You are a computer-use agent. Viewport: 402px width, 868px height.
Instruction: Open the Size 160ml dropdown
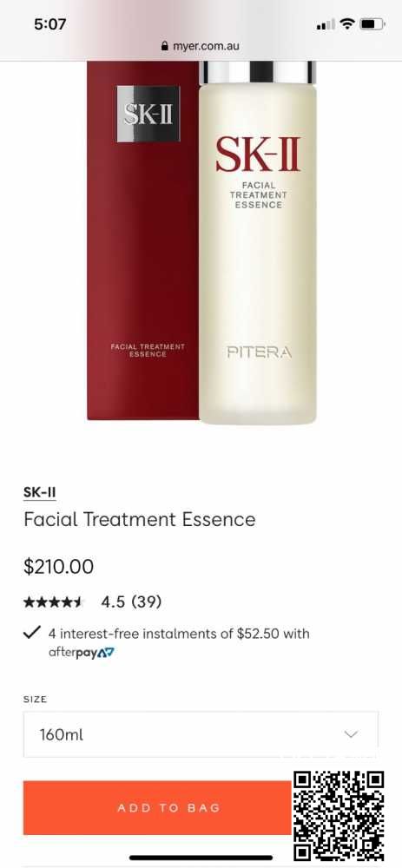201,734
